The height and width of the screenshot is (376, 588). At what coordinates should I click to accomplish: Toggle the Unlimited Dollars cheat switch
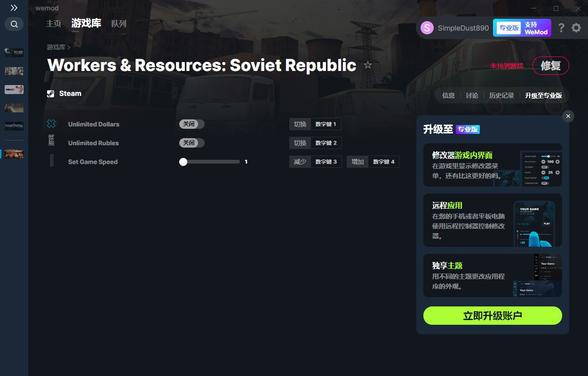tap(192, 124)
